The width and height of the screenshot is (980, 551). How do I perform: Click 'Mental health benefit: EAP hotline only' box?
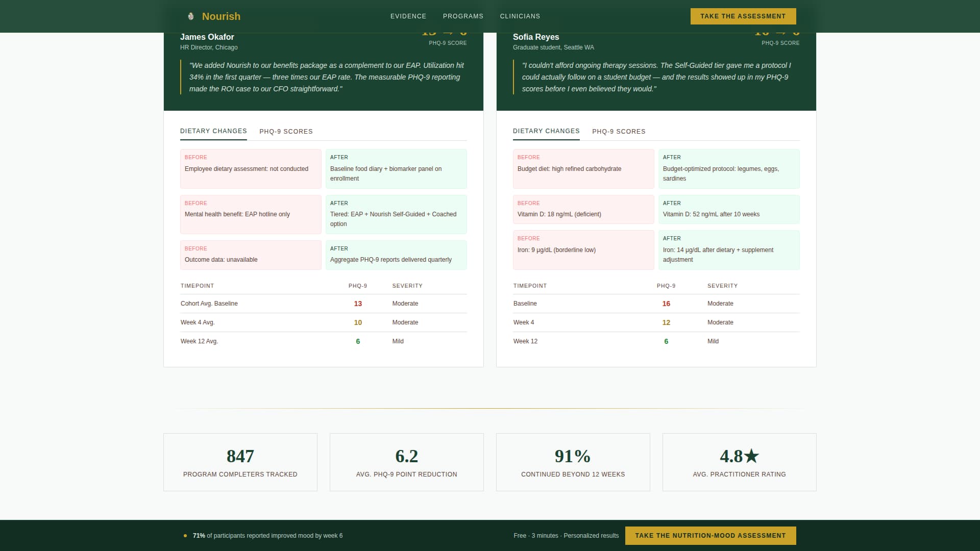(251, 214)
